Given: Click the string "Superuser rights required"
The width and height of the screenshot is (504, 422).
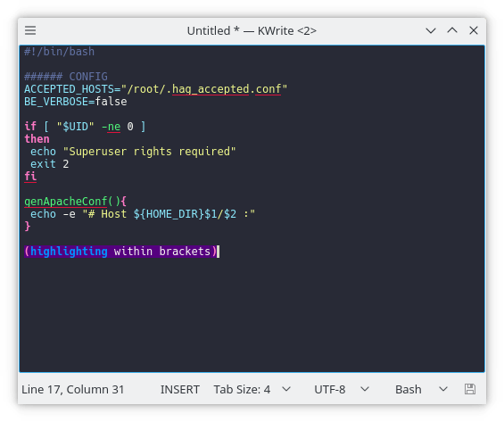Looking at the screenshot, I should [x=150, y=152].
